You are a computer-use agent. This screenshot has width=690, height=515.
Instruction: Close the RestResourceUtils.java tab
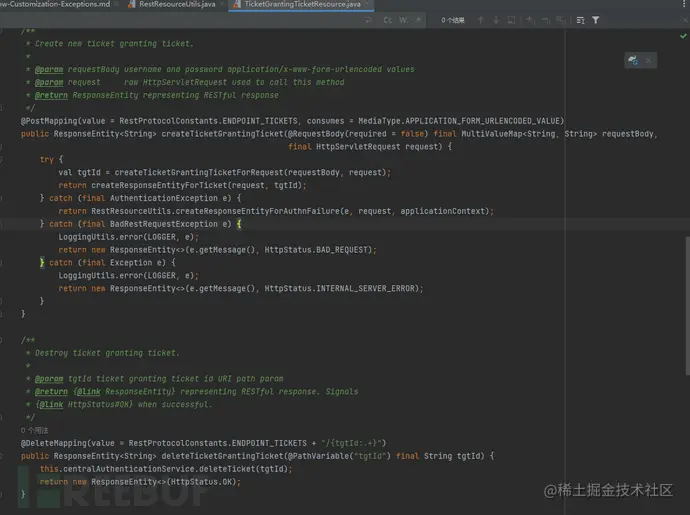[222, 4]
